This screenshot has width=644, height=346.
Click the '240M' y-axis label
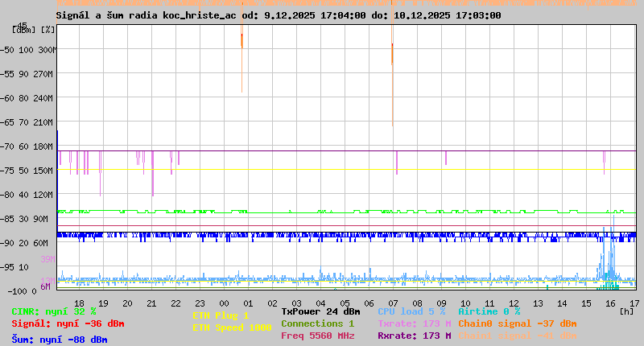pyautogui.click(x=44, y=98)
